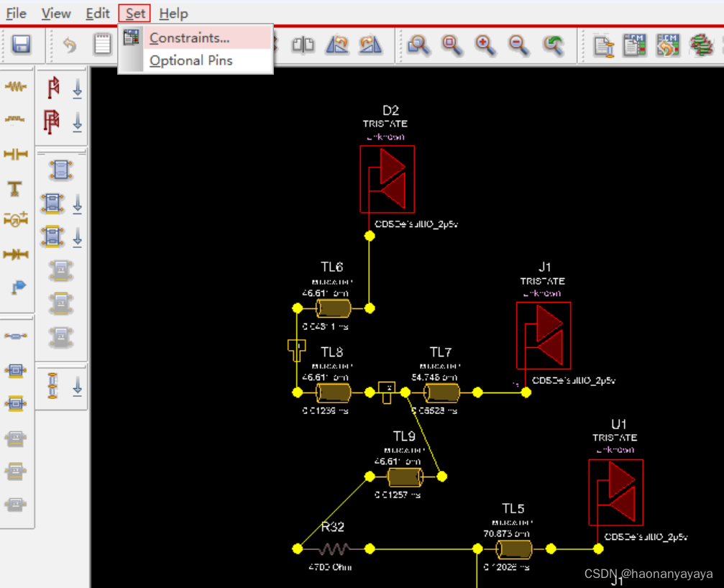Viewport: 724px width, 588px height.
Task: Select the blue probe arrow tool
Action: pos(19,287)
